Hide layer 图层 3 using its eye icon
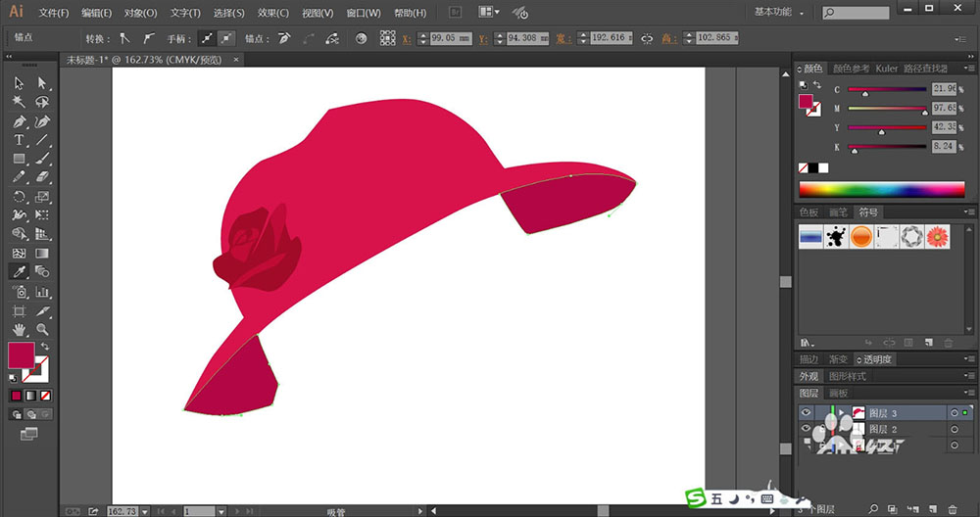The height and width of the screenshot is (517, 980). pos(807,413)
